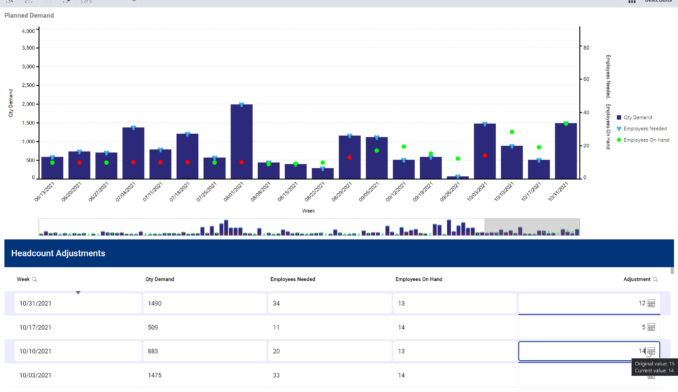Click the green on-hand dot above the 09/12/2021 bar
Image resolution: width=678 pixels, height=392 pixels.
point(404,147)
